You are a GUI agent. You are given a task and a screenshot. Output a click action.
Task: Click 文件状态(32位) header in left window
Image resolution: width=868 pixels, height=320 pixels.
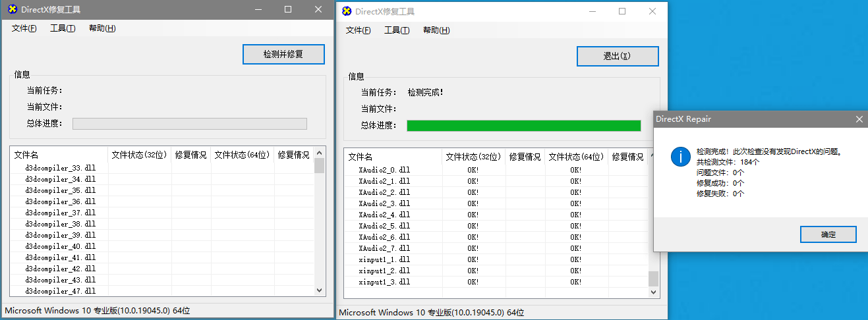coord(140,155)
